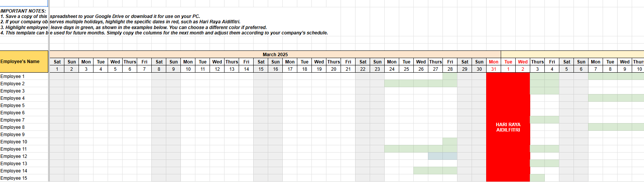Click Employee 12's blue-shaded cell under Thurs 27
The height and width of the screenshot is (182, 644).
436,156
